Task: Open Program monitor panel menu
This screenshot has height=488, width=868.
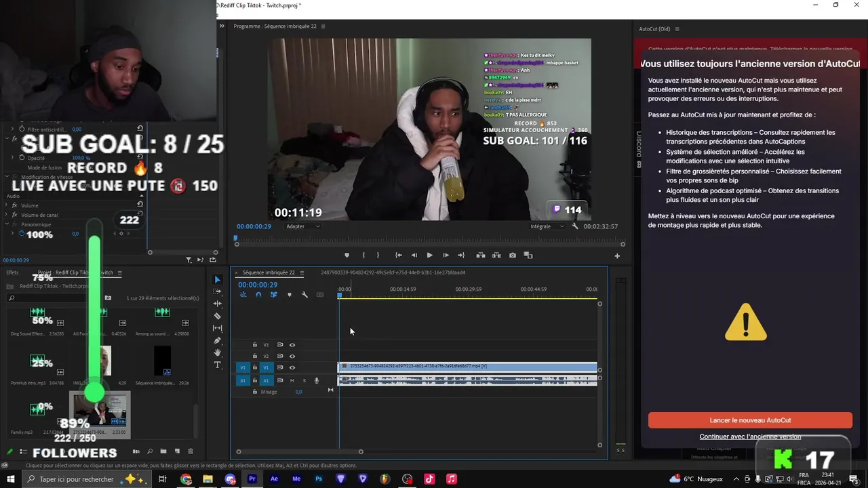Action: click(x=323, y=26)
